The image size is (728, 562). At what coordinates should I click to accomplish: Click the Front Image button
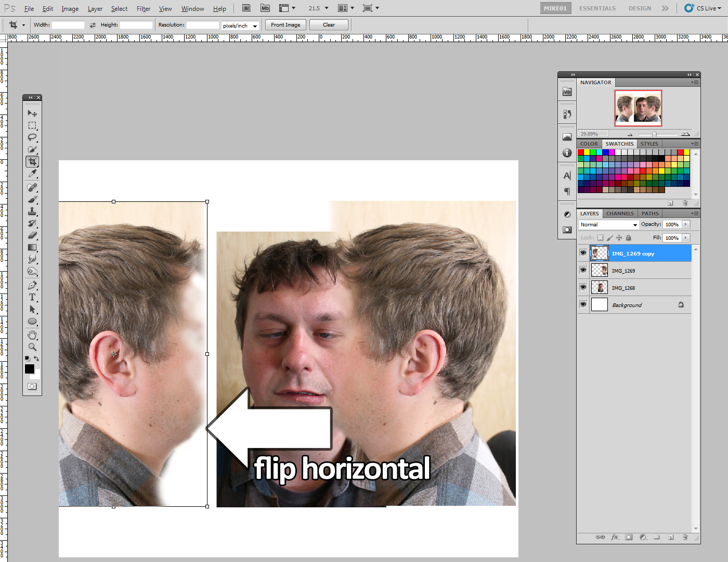[285, 25]
